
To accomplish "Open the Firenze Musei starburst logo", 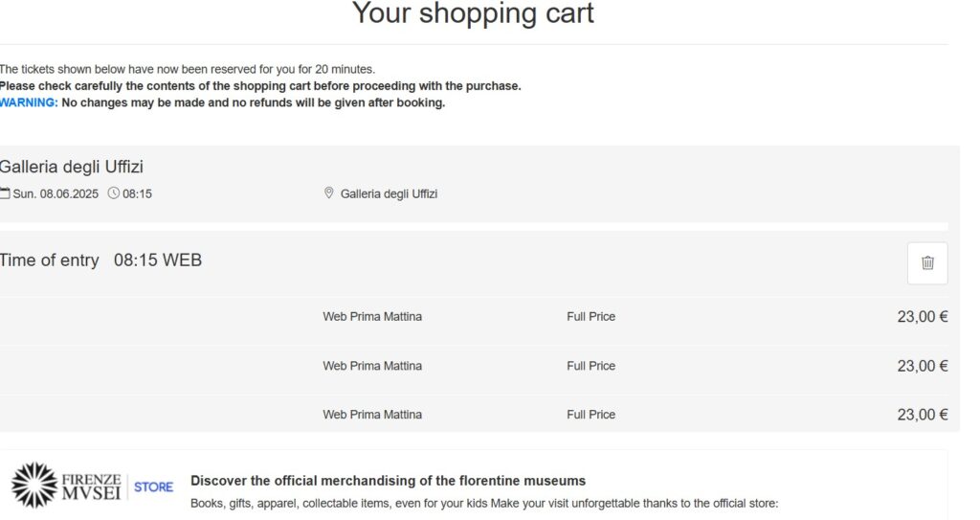I will (34, 485).
